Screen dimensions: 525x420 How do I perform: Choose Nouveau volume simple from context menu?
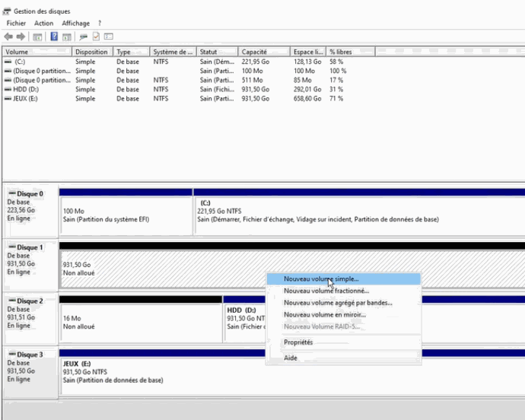pyautogui.click(x=320, y=279)
